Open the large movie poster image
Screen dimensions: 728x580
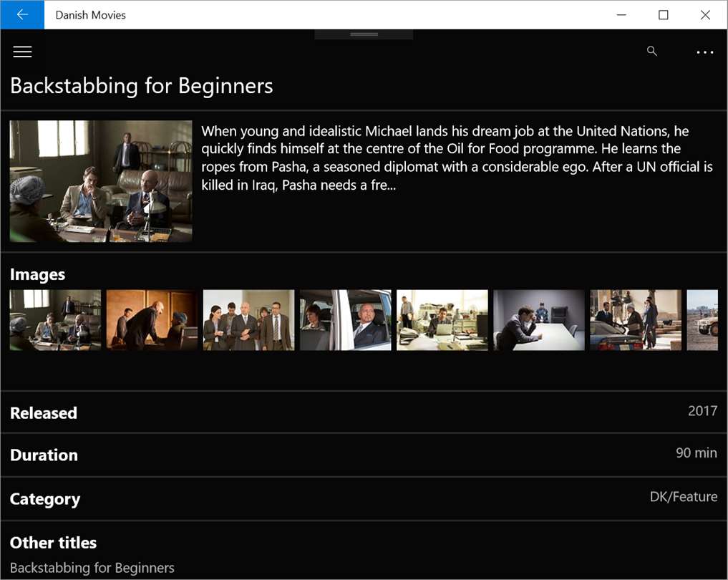101,181
